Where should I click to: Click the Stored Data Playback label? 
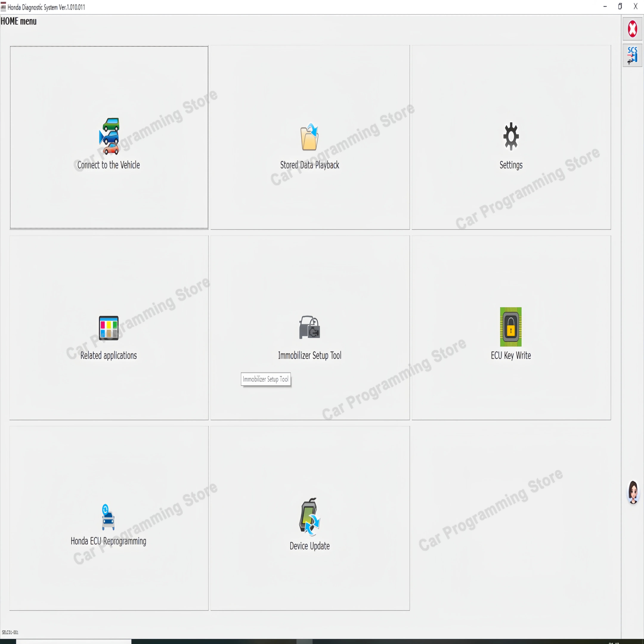point(310,165)
